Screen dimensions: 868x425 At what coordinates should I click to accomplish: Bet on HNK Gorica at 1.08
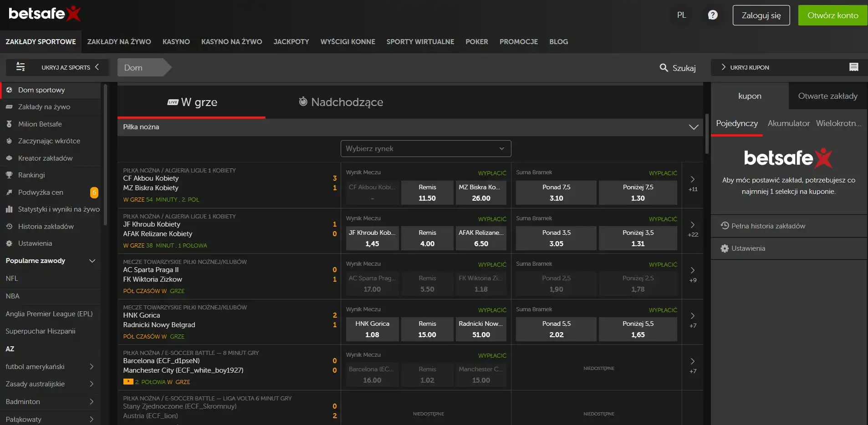[372, 329]
